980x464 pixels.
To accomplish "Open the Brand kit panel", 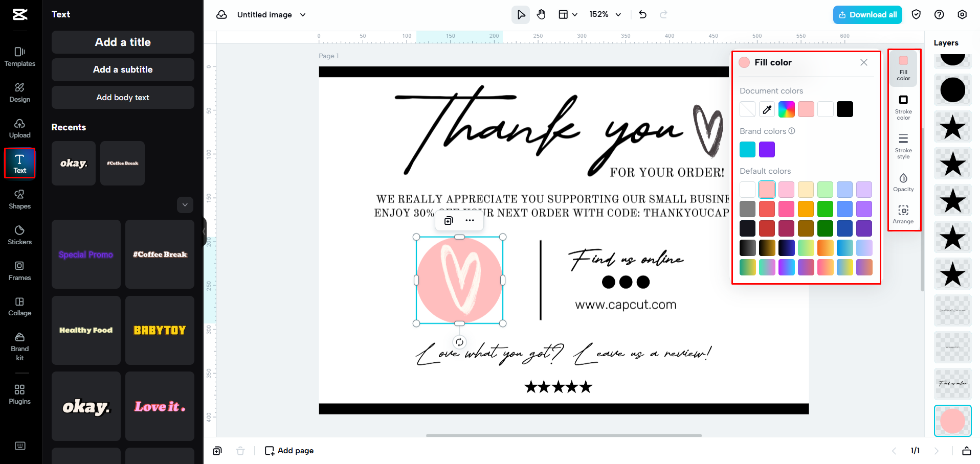I will coord(20,346).
